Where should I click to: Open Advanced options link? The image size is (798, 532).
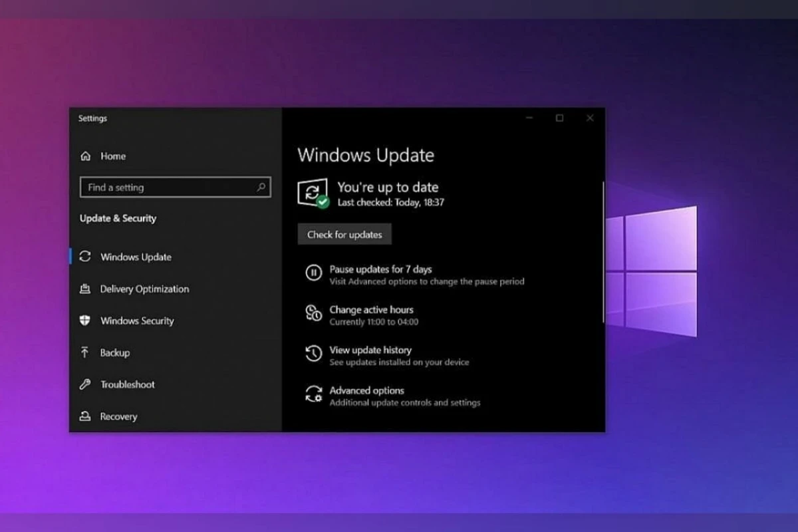point(366,391)
